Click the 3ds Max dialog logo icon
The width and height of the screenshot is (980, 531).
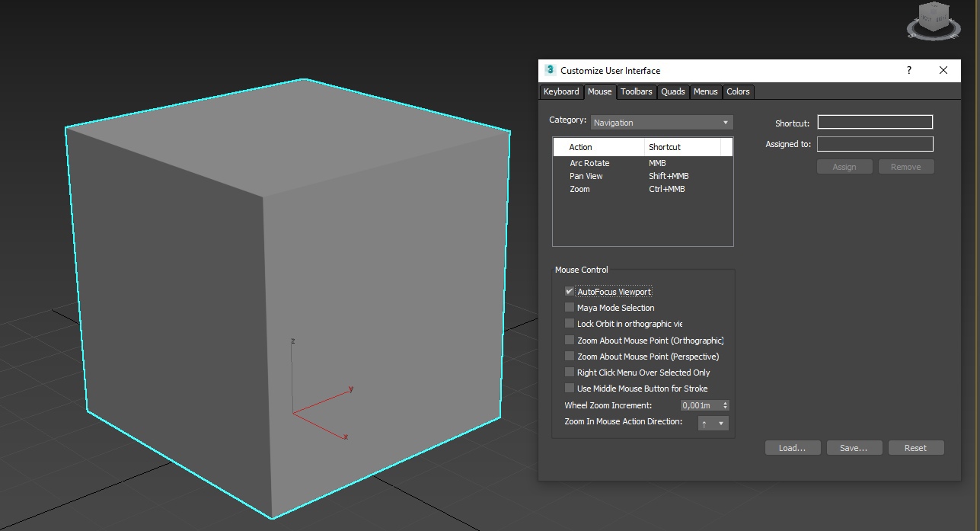pyautogui.click(x=551, y=70)
